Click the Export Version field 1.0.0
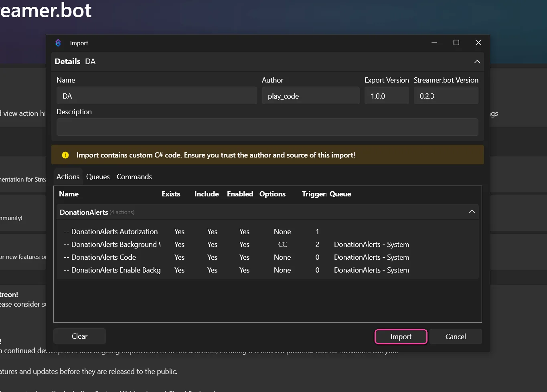 387,96
